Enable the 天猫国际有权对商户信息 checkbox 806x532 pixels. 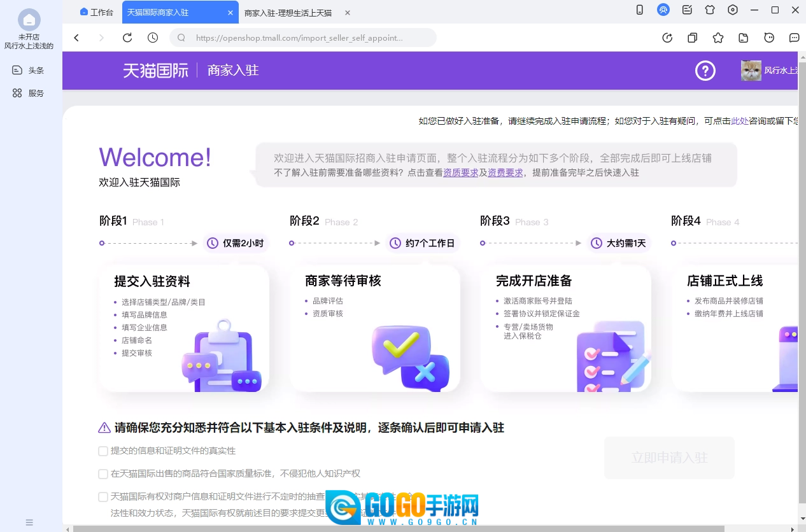point(103,497)
